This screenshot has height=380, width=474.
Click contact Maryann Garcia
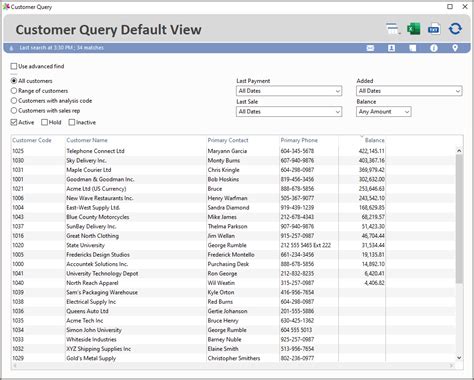tap(227, 151)
